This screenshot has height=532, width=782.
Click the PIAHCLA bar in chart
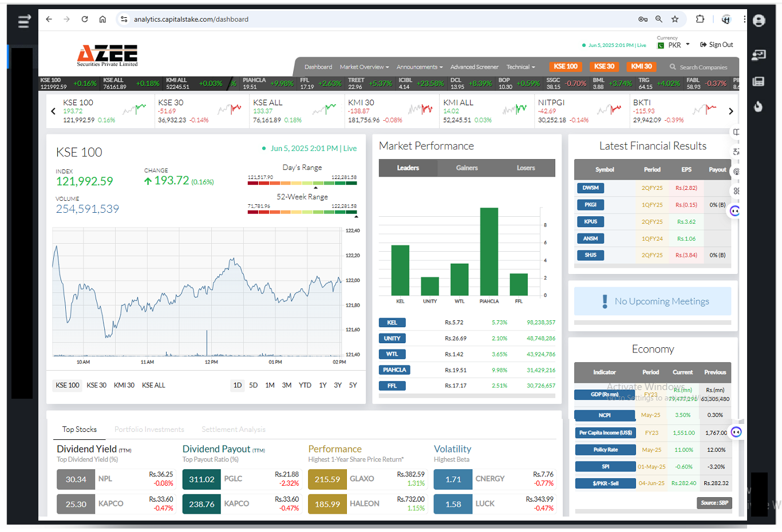click(x=489, y=251)
